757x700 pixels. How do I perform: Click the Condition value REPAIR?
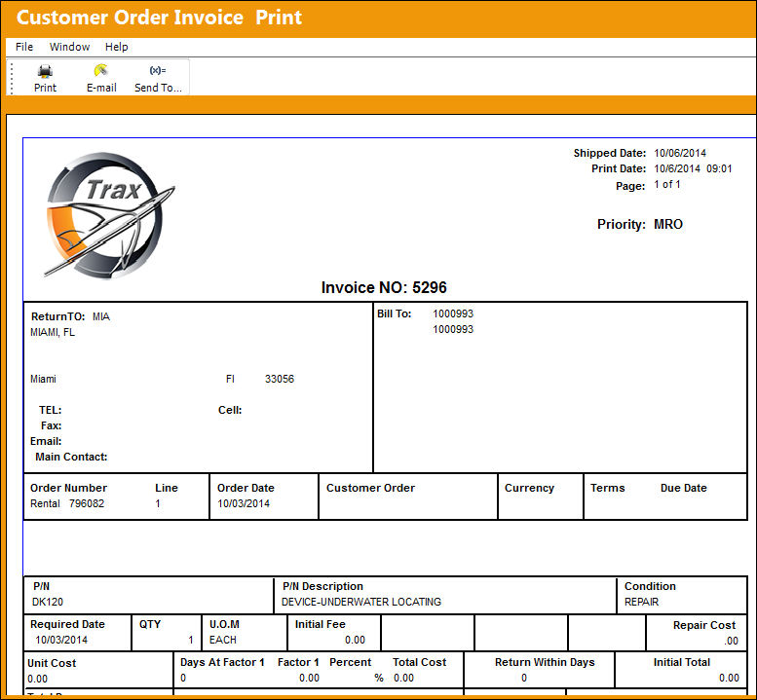[x=641, y=602]
